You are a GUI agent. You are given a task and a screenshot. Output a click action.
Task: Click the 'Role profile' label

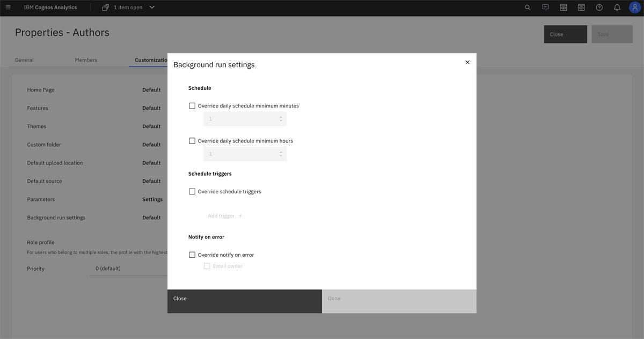click(x=41, y=242)
